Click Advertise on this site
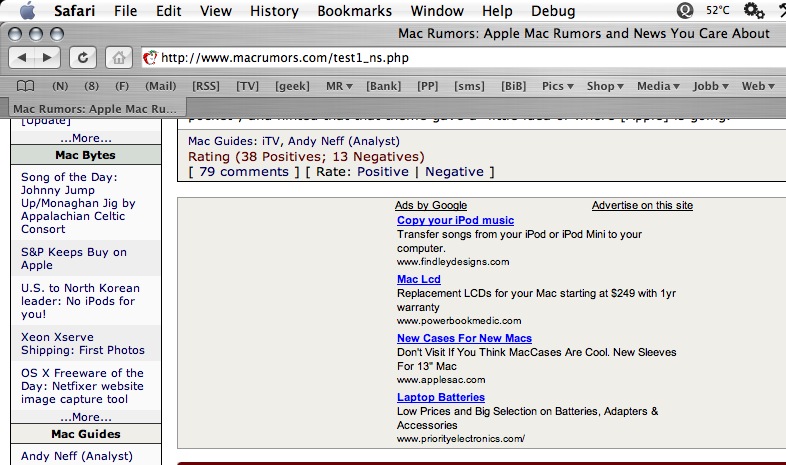This screenshot has height=465, width=786. coord(642,205)
